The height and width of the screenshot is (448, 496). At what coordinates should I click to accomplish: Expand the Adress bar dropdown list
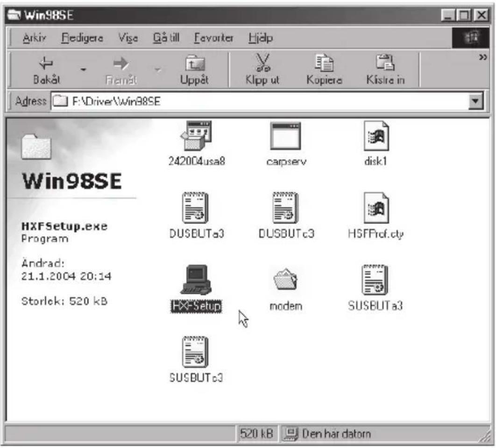pos(475,101)
